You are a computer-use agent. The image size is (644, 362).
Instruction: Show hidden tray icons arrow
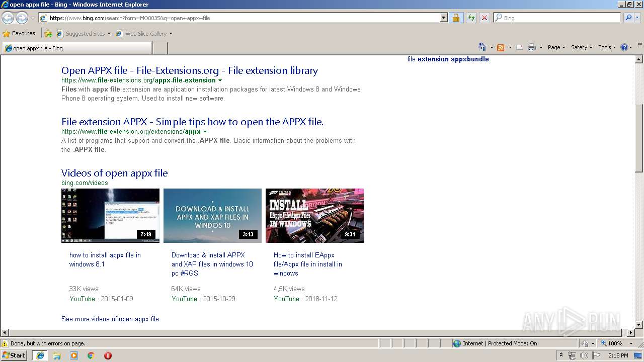[561, 355]
